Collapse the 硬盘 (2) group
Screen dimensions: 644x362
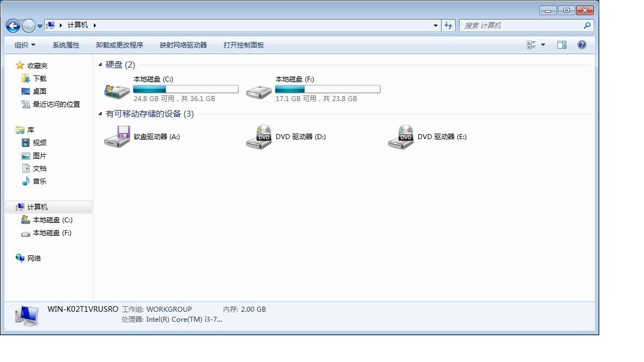click(100, 64)
